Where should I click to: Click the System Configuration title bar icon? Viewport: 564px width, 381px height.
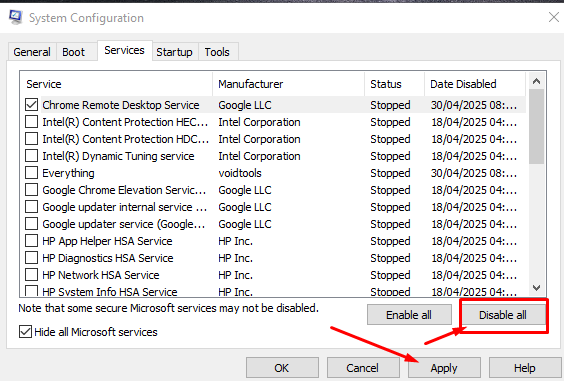coord(16,17)
